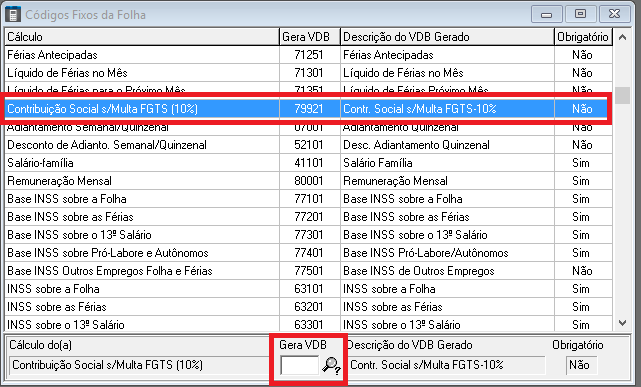Click the Cálculo do(a) field with Contribuição Social
Viewport: 641px width, 387px height.
(139, 365)
